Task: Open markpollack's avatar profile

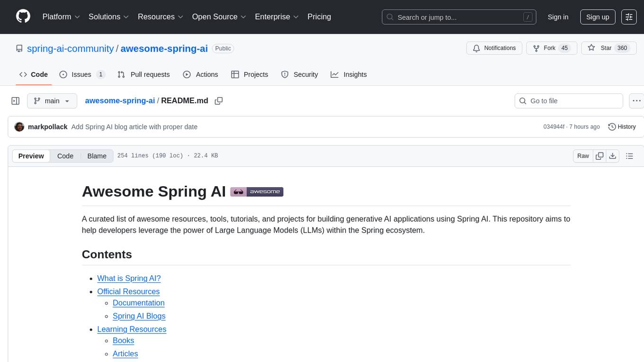Action: (19, 127)
